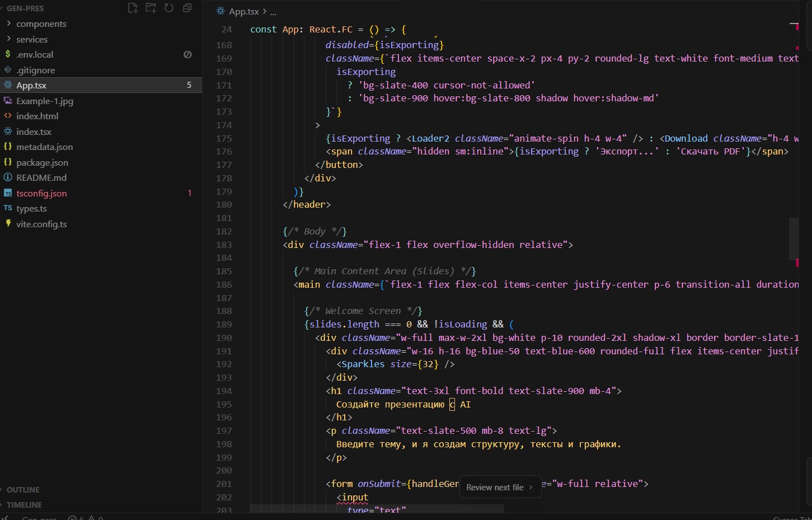
Task: Click the lightning icon beside vite.config.ts
Action: click(x=8, y=224)
